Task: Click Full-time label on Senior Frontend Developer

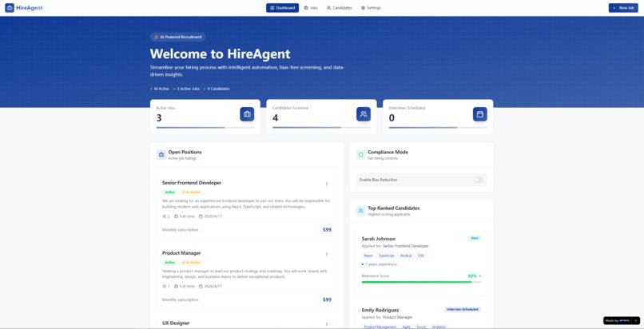Action: click(x=186, y=216)
